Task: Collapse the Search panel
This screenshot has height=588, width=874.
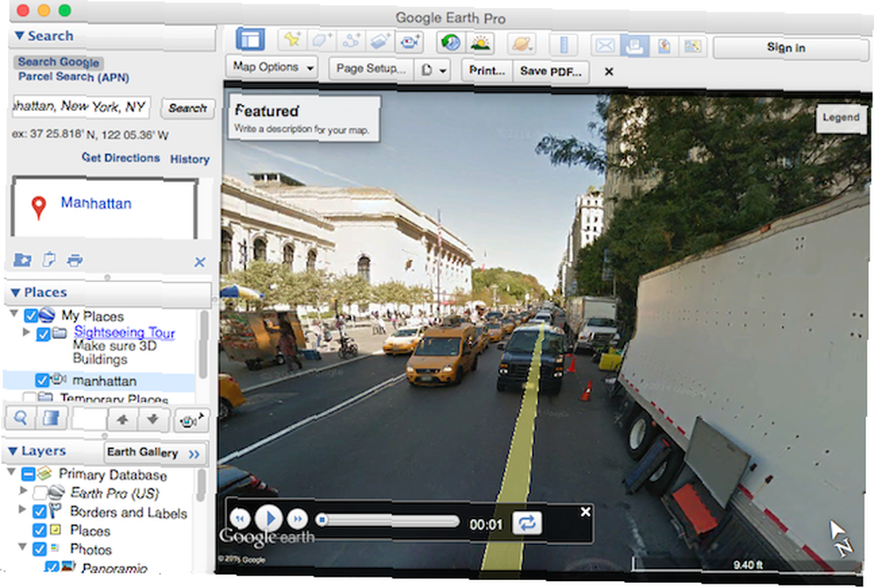Action: click(x=19, y=36)
